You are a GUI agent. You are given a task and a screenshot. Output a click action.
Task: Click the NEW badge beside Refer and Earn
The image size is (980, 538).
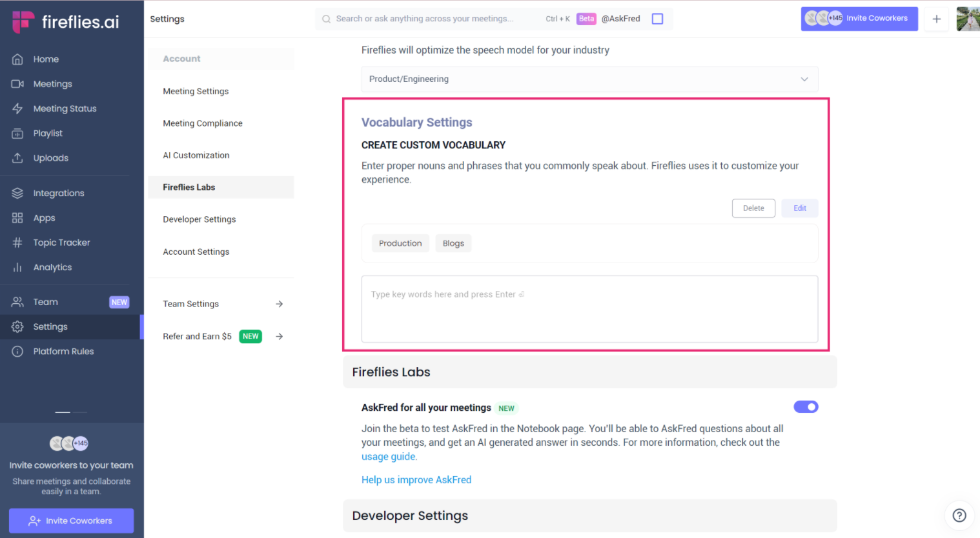click(250, 336)
